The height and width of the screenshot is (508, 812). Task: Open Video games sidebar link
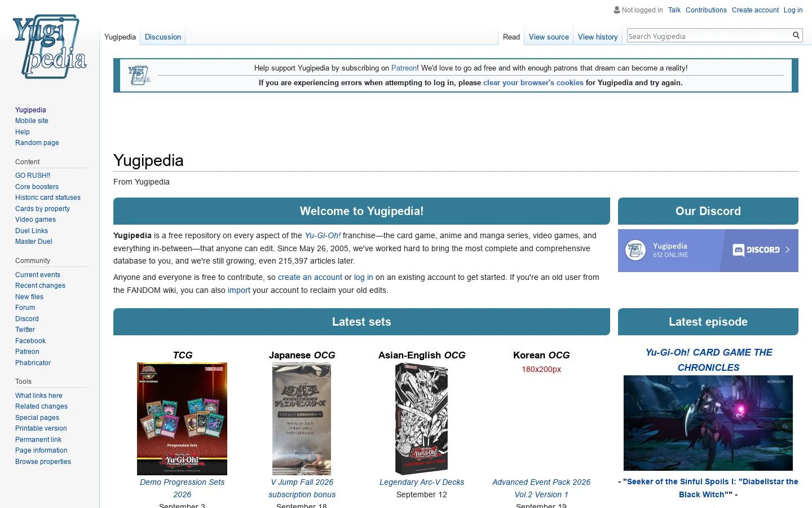[x=36, y=220]
